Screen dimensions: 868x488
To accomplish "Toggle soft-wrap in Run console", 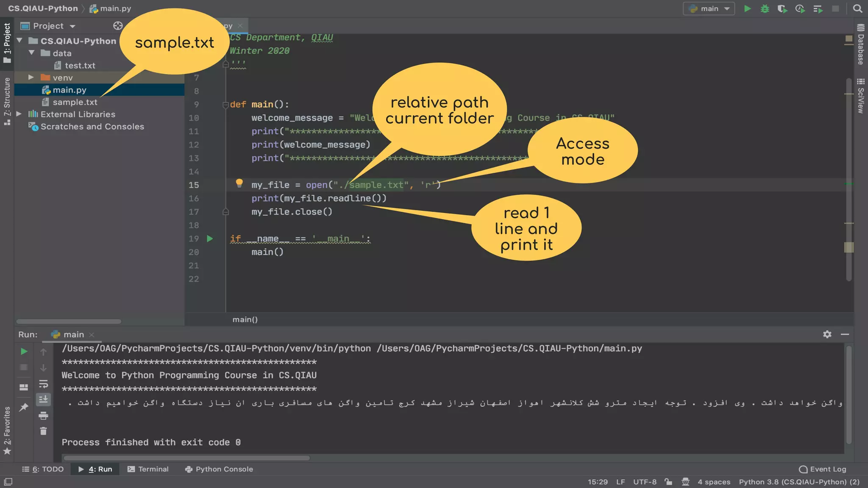I will coord(43,384).
